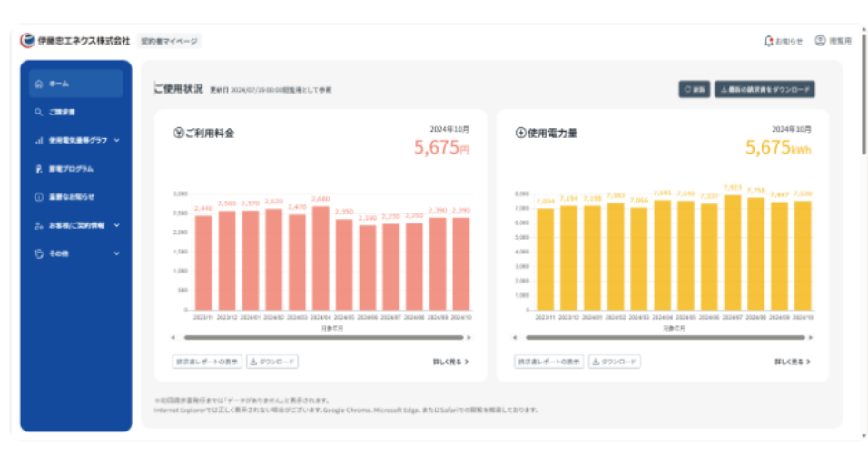Select the ホーム menu item
Screen dimensions: 868x456
(59, 84)
